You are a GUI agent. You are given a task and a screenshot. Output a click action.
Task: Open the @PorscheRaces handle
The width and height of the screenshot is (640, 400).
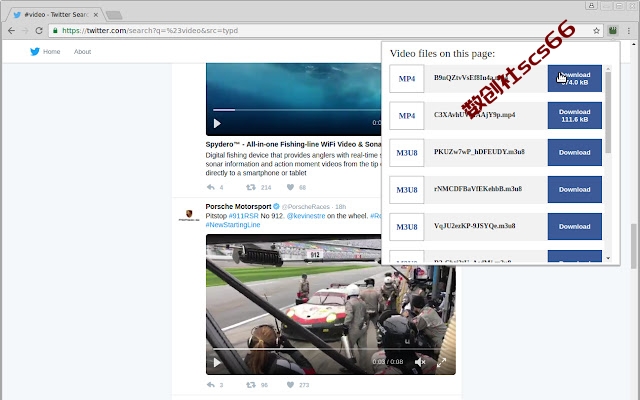[306, 207]
